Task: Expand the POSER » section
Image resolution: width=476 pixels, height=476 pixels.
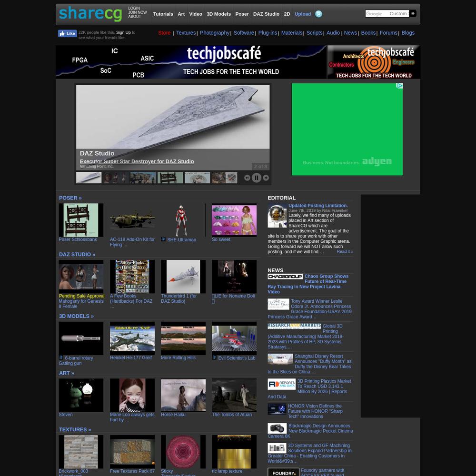Action: click(x=70, y=198)
